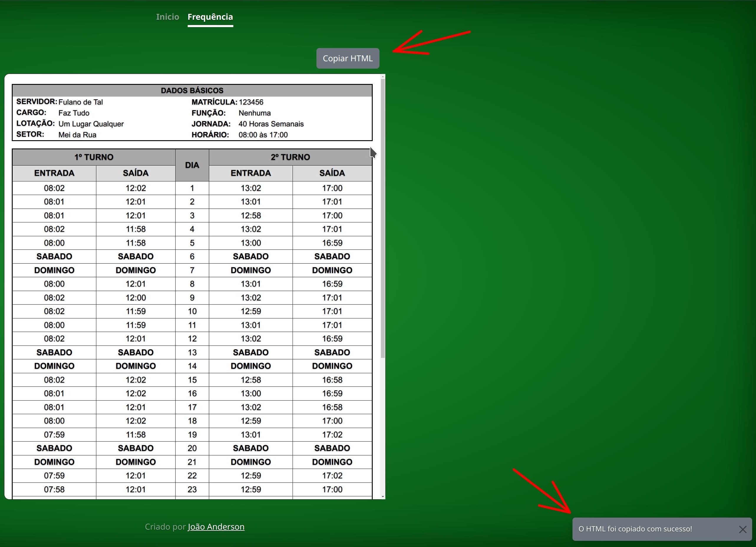This screenshot has width=756, height=547.
Task: Click the 1º TURNO column header
Action: (94, 157)
